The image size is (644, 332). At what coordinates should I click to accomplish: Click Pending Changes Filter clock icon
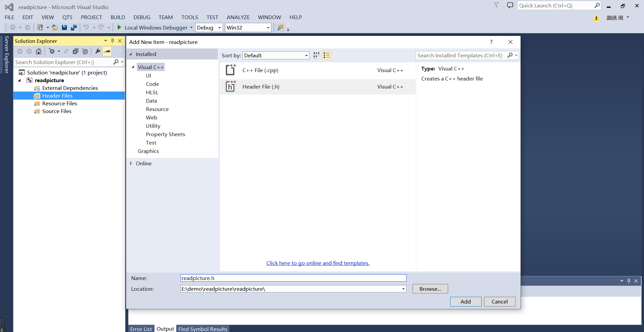52,51
